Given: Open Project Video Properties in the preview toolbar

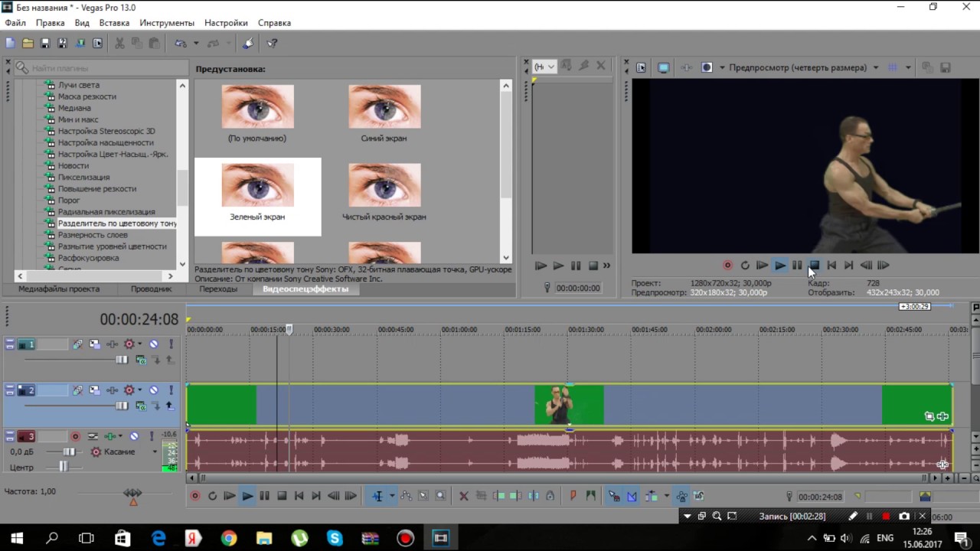Looking at the screenshot, I should (x=642, y=67).
